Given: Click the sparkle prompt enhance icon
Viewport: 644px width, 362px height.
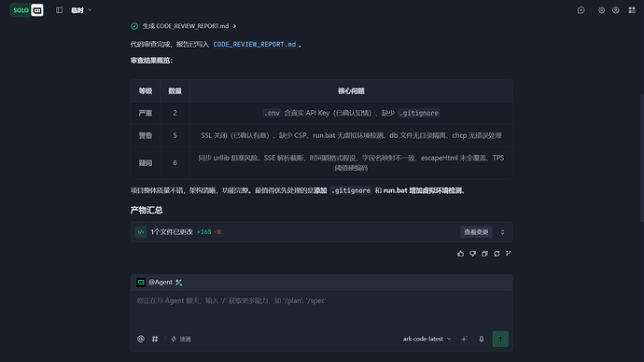Looking at the screenshot, I should coord(464,339).
